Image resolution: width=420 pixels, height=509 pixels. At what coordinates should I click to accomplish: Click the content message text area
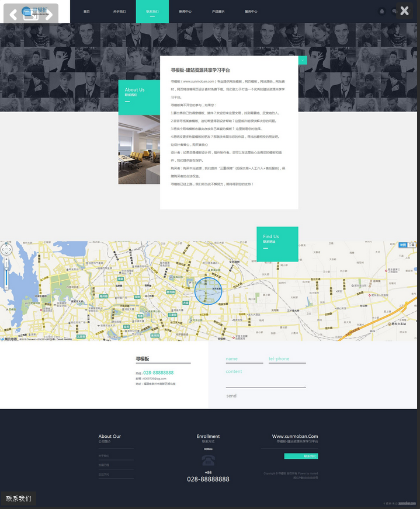[265, 378]
